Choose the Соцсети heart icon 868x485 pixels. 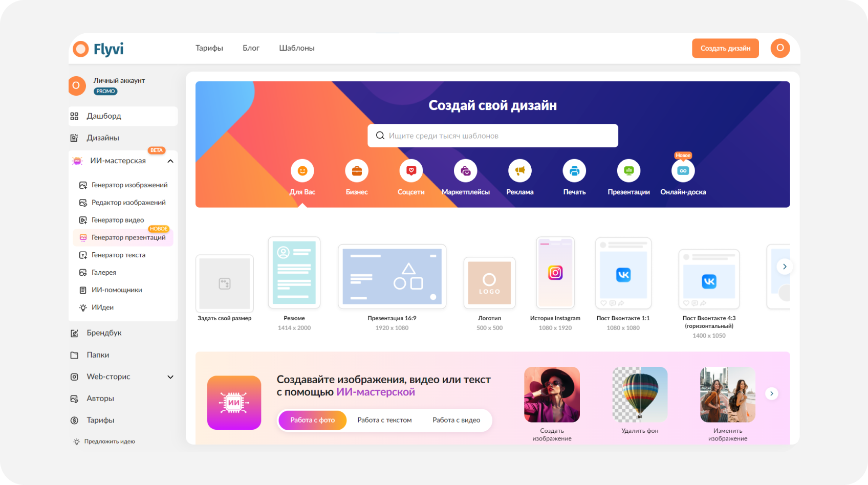(411, 171)
